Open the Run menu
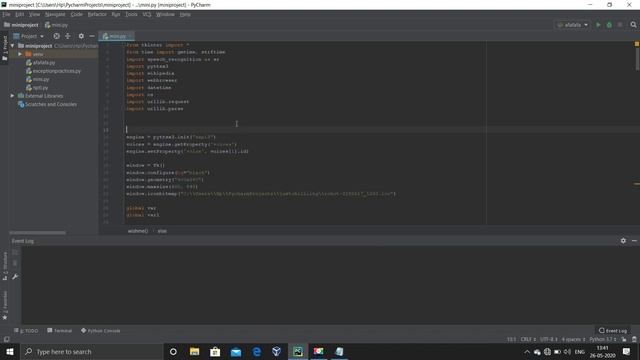640x360 pixels. click(116, 14)
